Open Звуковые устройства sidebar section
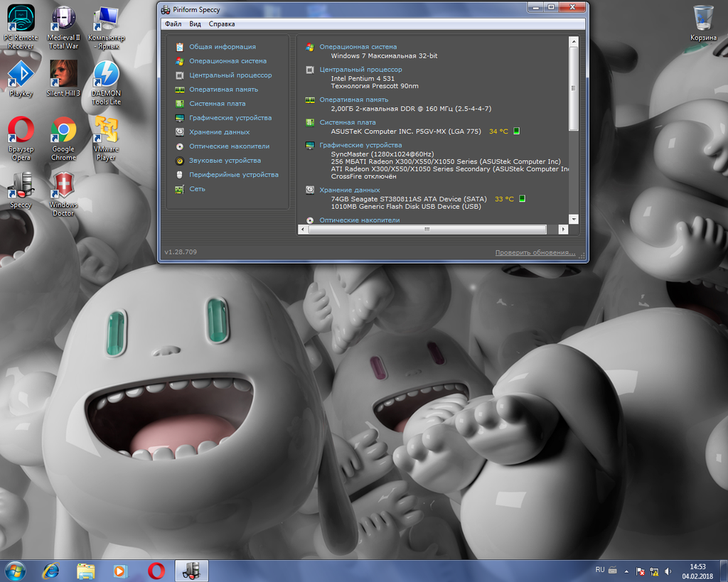This screenshot has height=582, width=728. tap(225, 161)
